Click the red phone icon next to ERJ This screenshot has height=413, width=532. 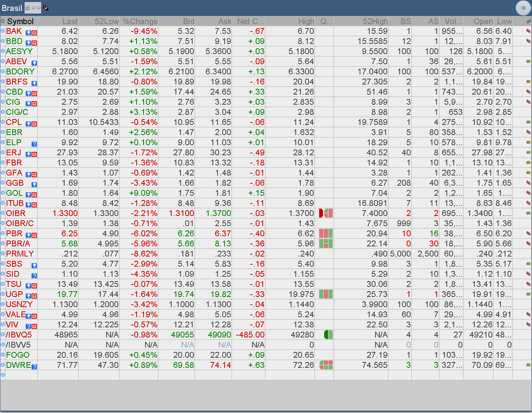(x=34, y=154)
